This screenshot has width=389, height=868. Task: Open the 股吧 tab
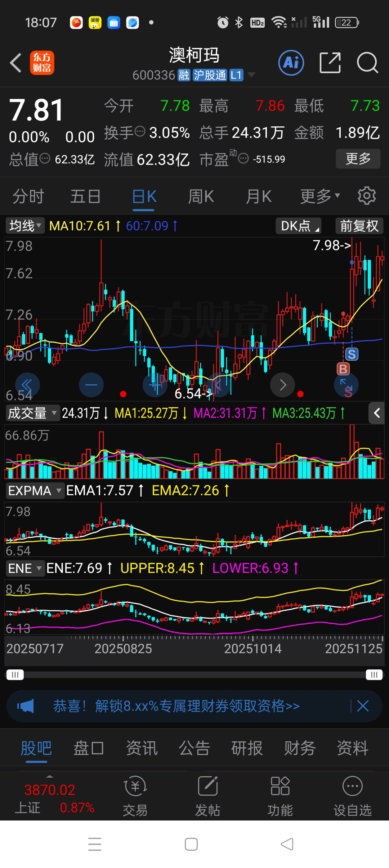(x=36, y=748)
